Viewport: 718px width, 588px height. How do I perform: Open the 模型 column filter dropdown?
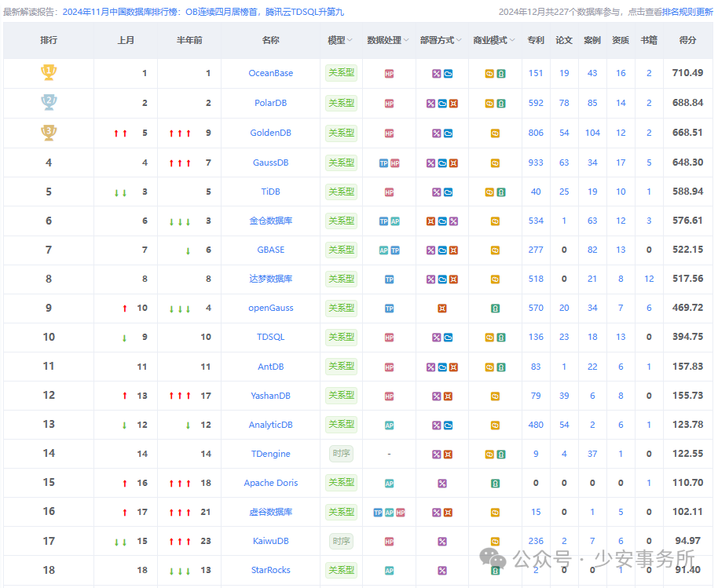tap(350, 40)
